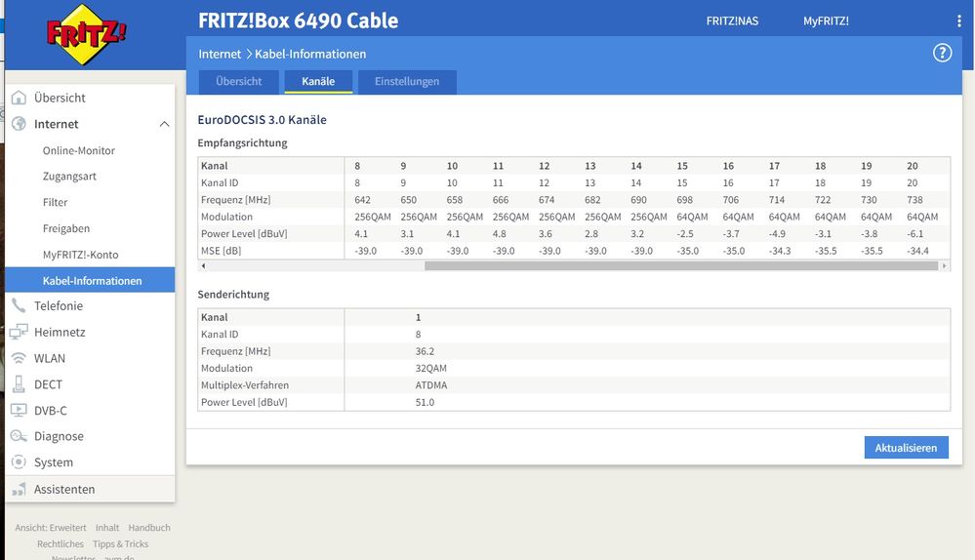Click the Diagnose magnifier icon
975x560 pixels.
pyautogui.click(x=19, y=436)
